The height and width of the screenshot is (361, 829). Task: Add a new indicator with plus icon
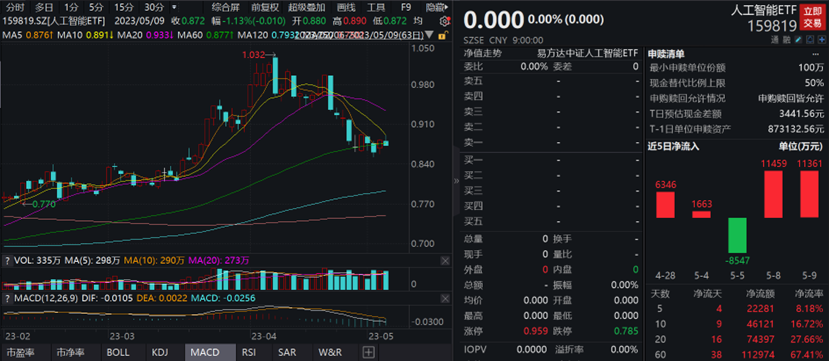[x=369, y=352]
